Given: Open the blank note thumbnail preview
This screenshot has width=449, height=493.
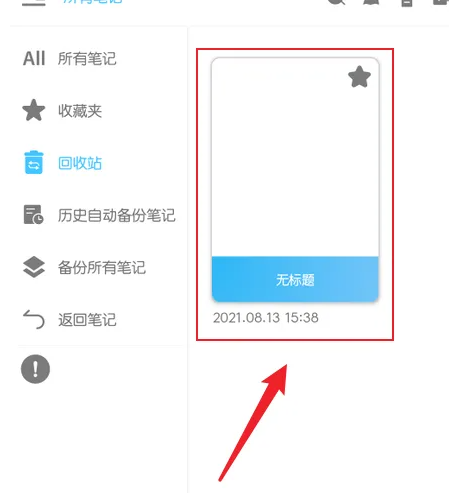Looking at the screenshot, I should [x=295, y=157].
